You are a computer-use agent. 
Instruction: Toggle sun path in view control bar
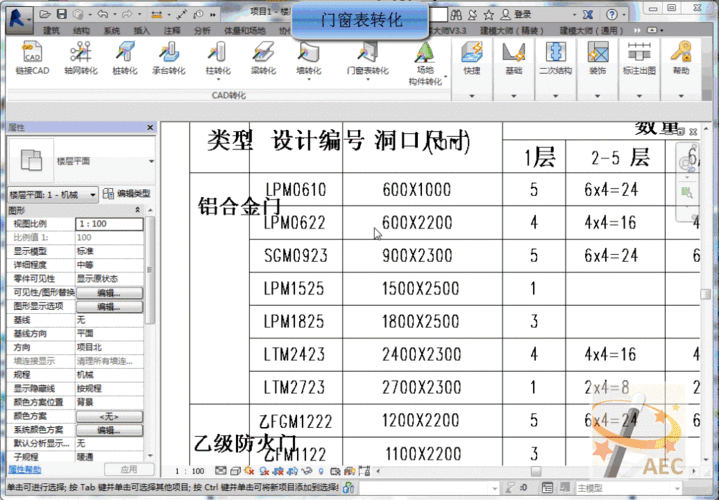click(249, 471)
